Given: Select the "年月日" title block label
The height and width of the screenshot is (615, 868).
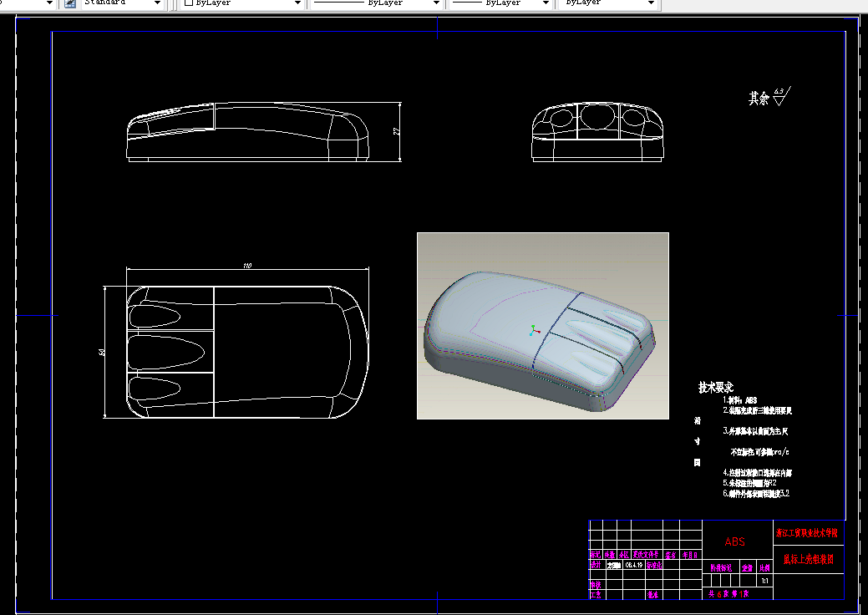Looking at the screenshot, I should (x=690, y=555).
